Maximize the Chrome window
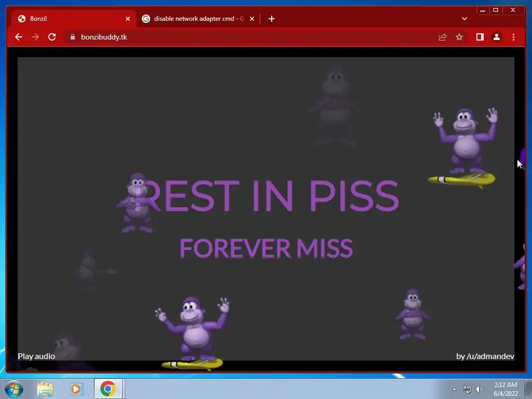The image size is (532, 399). [x=495, y=10]
